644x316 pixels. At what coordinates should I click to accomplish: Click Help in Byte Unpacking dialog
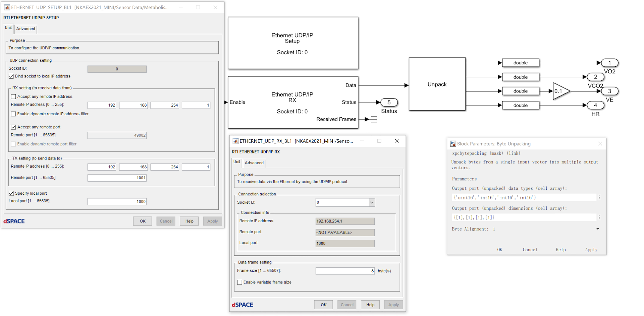(560, 250)
